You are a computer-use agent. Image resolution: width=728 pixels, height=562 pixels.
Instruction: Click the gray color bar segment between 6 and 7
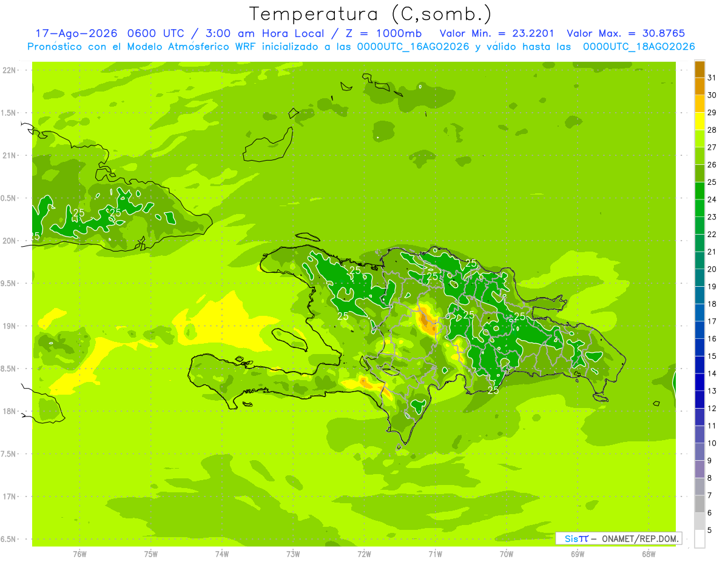coord(699,504)
